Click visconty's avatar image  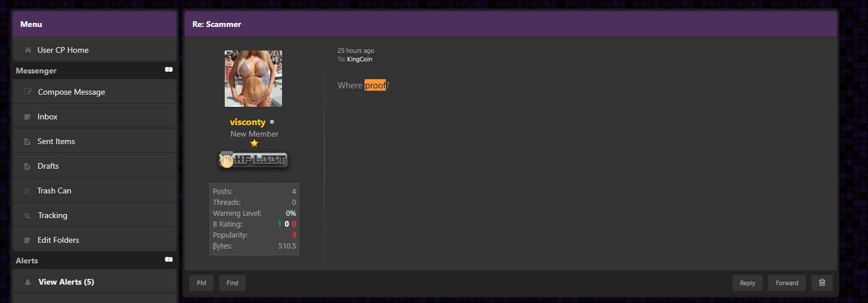click(253, 79)
